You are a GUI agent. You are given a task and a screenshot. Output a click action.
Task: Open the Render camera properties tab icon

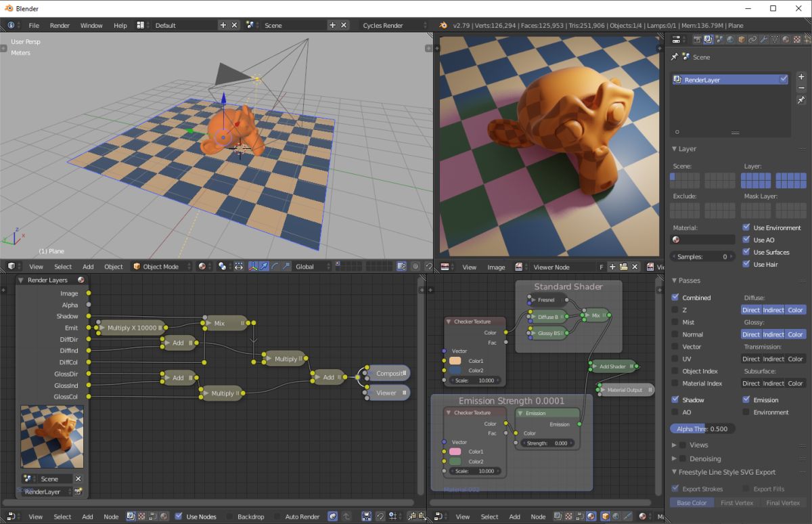(x=696, y=40)
